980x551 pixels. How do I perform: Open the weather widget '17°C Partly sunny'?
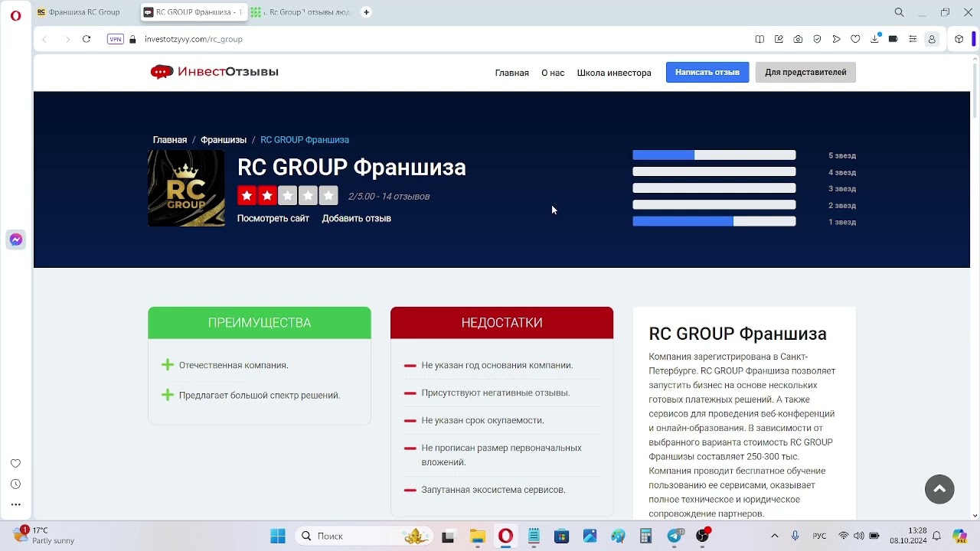[x=44, y=536]
